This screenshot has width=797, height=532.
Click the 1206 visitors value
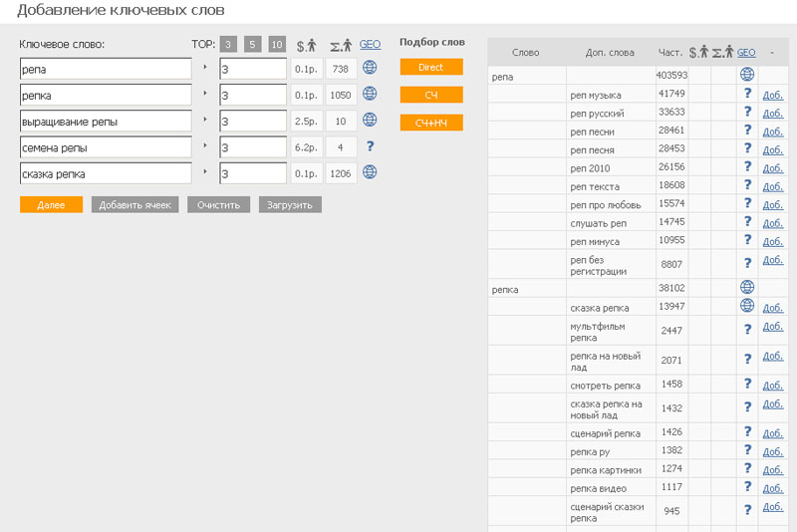coord(341,173)
